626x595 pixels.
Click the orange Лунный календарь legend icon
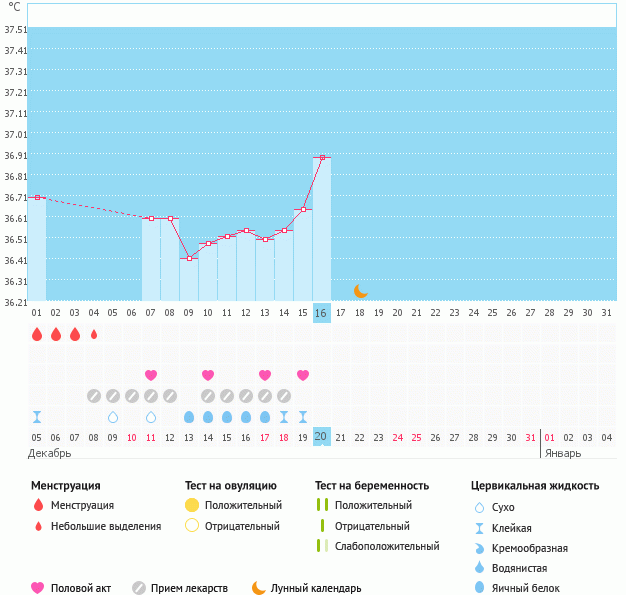pos(259,588)
